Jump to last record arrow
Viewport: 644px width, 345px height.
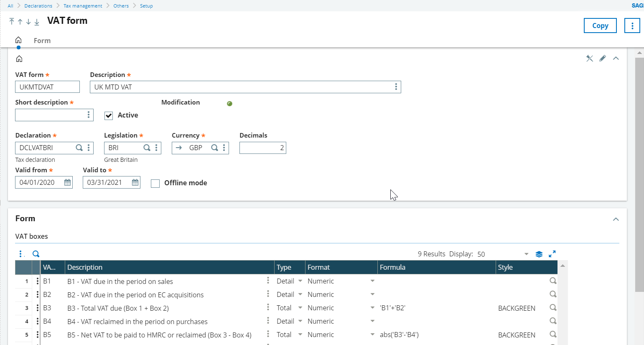(x=37, y=22)
